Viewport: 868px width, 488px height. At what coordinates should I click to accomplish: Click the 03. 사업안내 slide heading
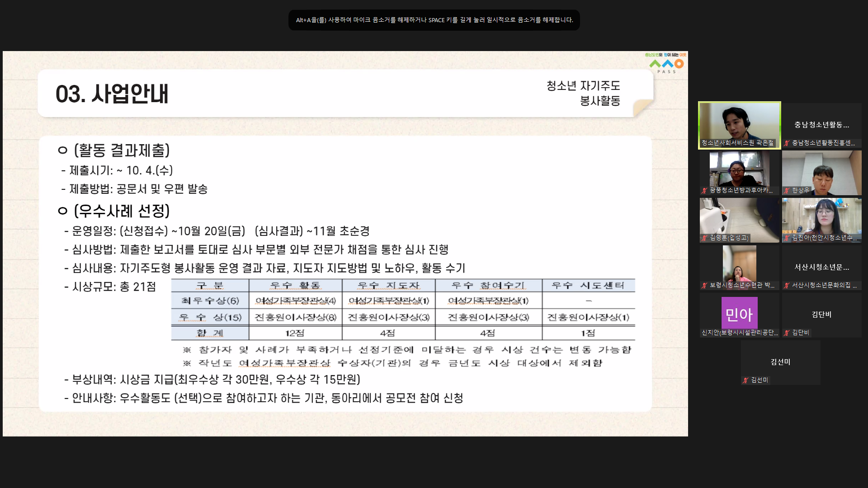112,94
